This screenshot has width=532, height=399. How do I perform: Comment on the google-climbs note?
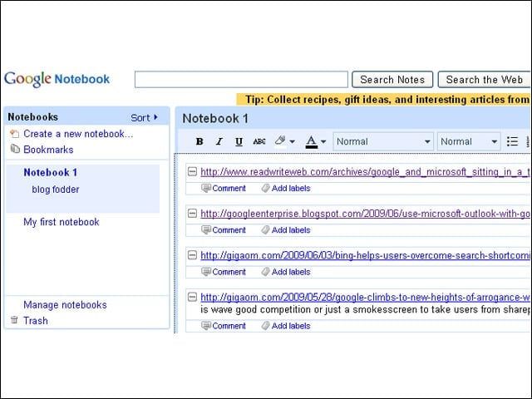229,326
